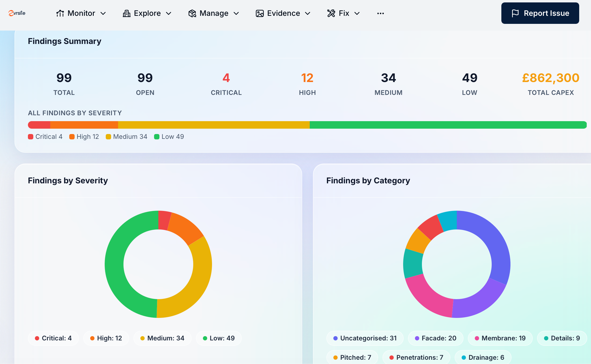Toggle the Critical: 4 legend chip
The image size is (591, 364).
[53, 338]
